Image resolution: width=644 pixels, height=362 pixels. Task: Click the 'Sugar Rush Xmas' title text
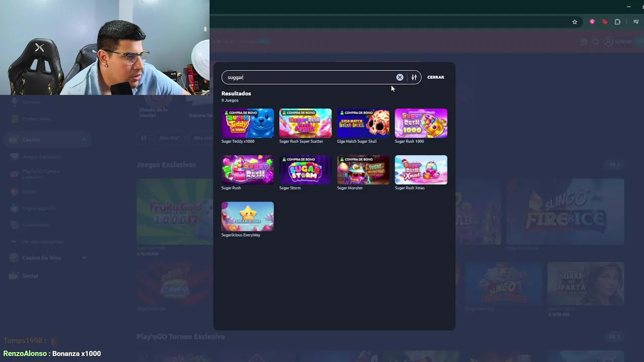tap(410, 188)
